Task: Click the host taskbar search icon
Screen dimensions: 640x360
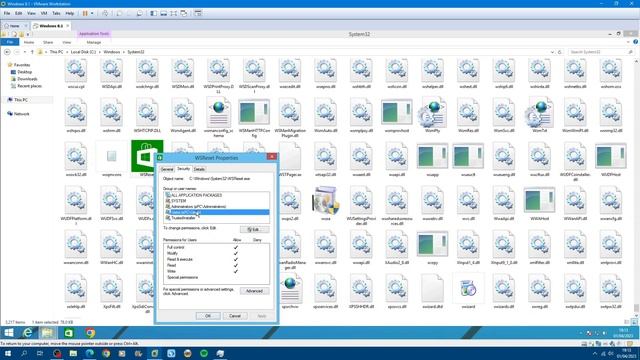Action: 24,353
